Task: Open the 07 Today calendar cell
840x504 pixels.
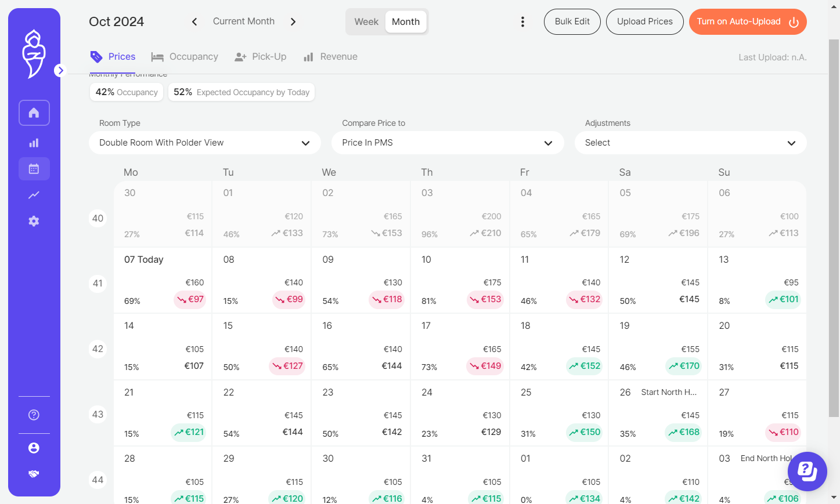Action: pyautogui.click(x=163, y=280)
